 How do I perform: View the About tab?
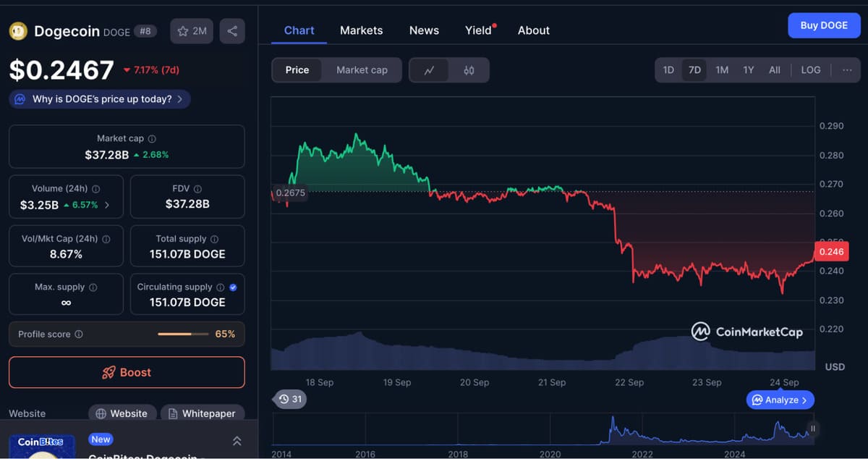pyautogui.click(x=534, y=30)
